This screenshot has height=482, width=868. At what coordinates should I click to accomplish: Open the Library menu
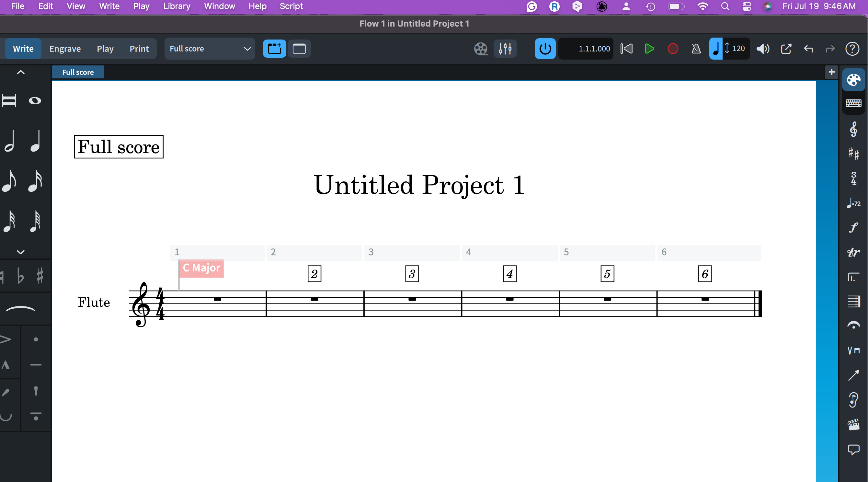(177, 6)
